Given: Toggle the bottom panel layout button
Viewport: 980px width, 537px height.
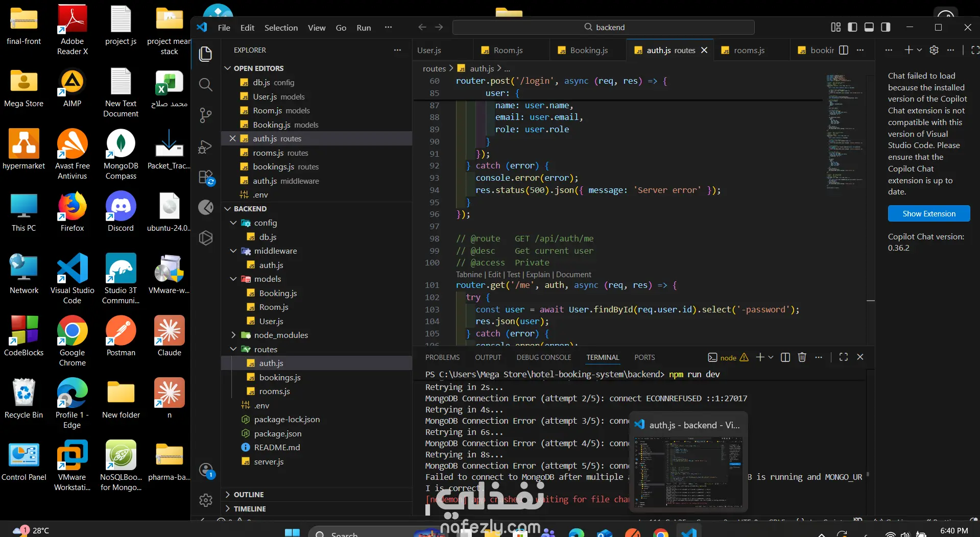Looking at the screenshot, I should pyautogui.click(x=869, y=27).
